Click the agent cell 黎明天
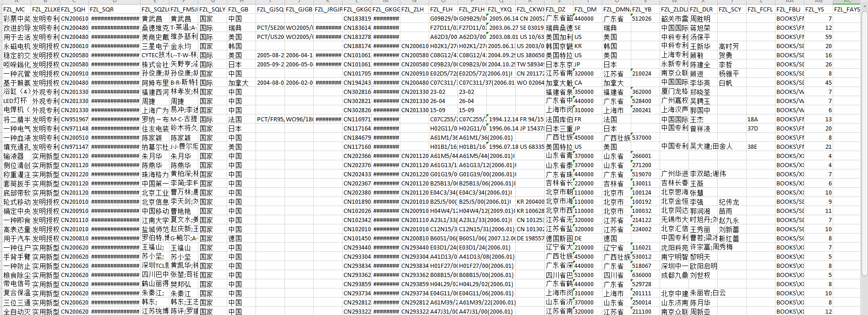Screen dimensions: 868x315 click(x=703, y=256)
